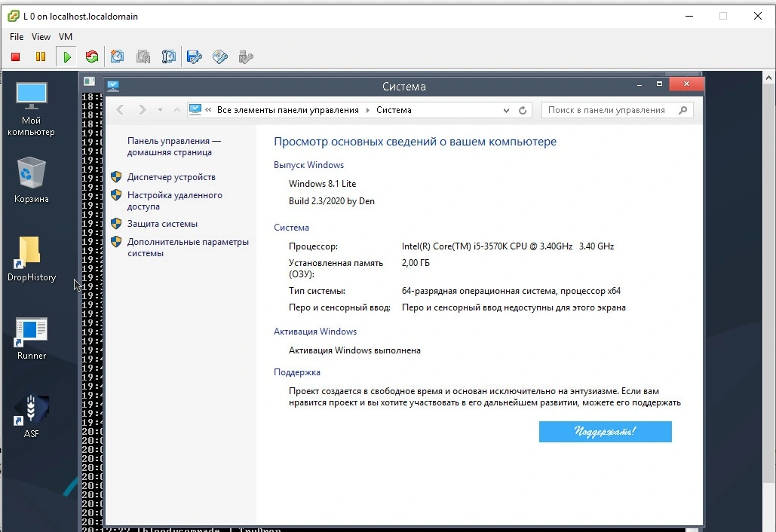The width and height of the screenshot is (776, 532).
Task: Click revert to snapshot icon
Action: click(x=143, y=57)
